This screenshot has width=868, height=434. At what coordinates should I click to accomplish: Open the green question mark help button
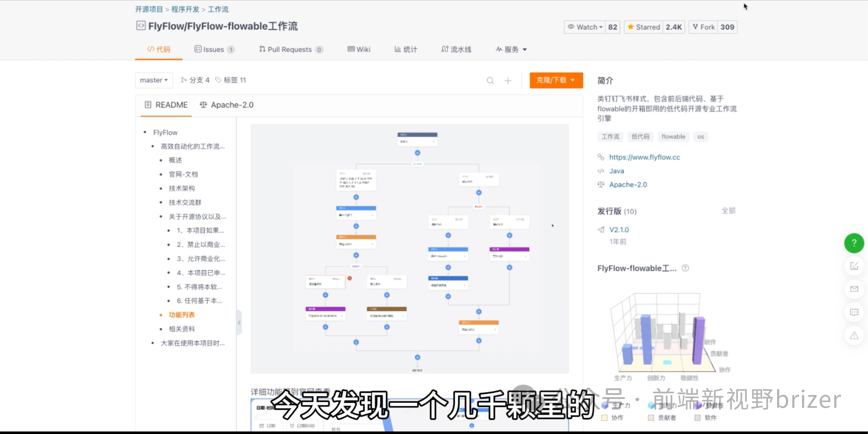[x=854, y=243]
